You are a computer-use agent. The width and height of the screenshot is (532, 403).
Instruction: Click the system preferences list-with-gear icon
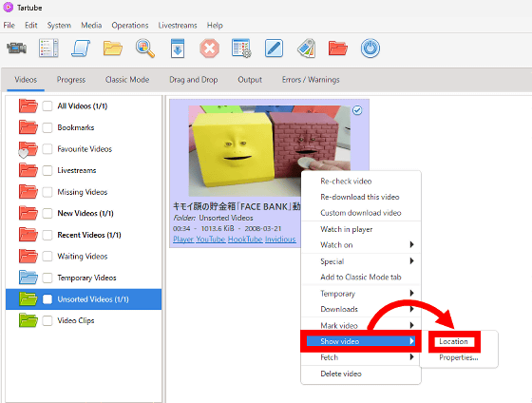[241, 48]
